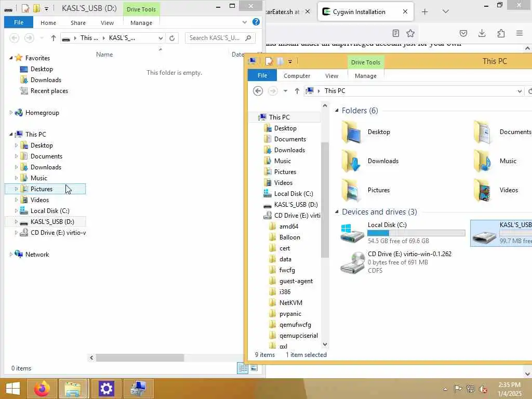
Task: Click the Up arrow in KASL'S_USB window
Action: click(x=54, y=38)
